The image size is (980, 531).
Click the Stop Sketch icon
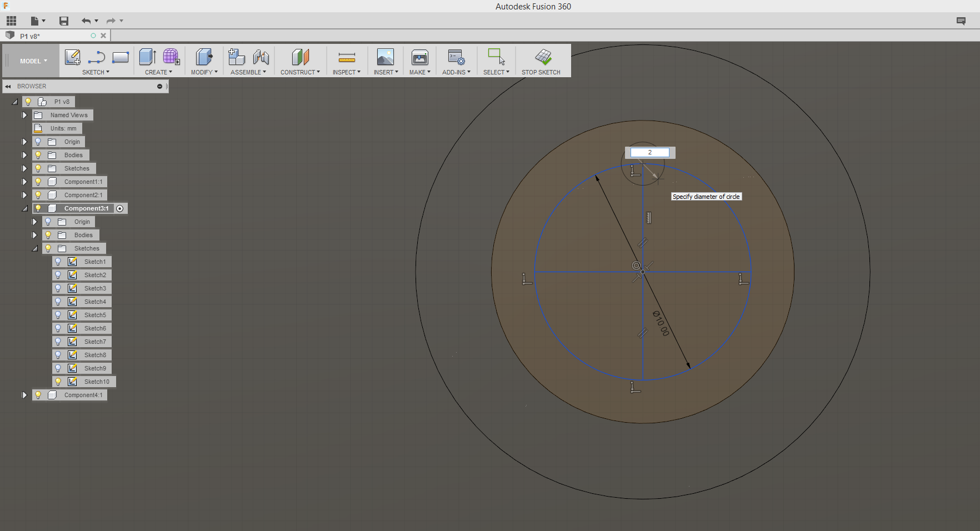pyautogui.click(x=543, y=57)
